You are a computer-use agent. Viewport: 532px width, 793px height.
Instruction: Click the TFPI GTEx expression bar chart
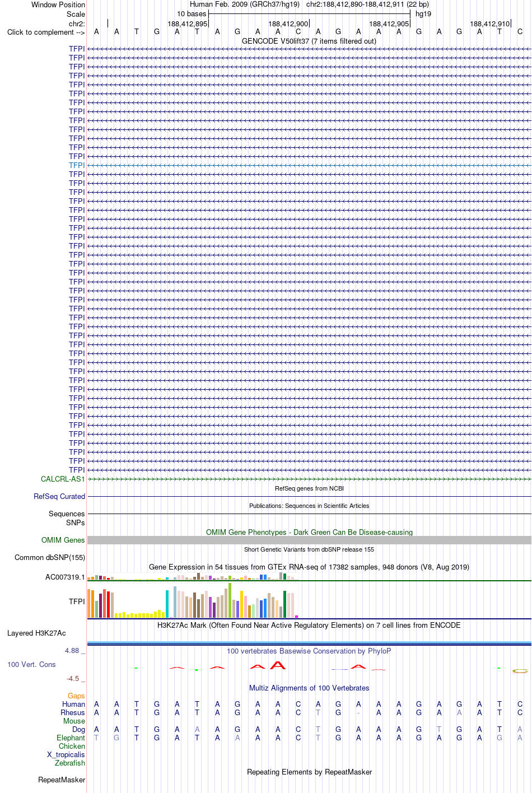[x=193, y=601]
